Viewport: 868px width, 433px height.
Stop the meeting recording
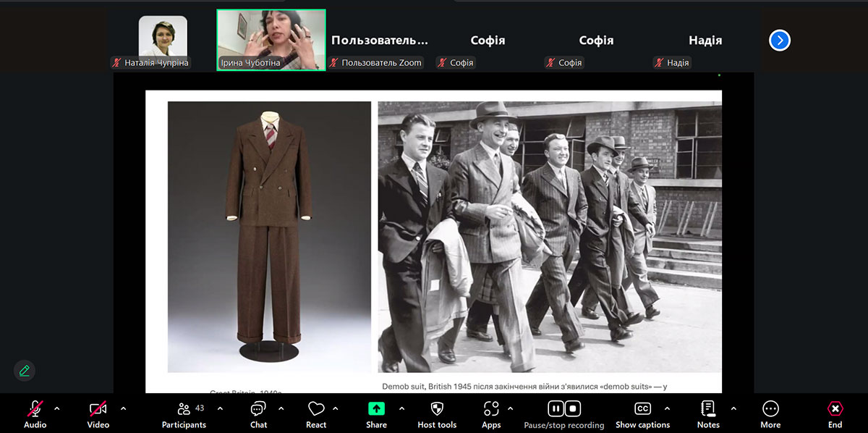coord(573,408)
